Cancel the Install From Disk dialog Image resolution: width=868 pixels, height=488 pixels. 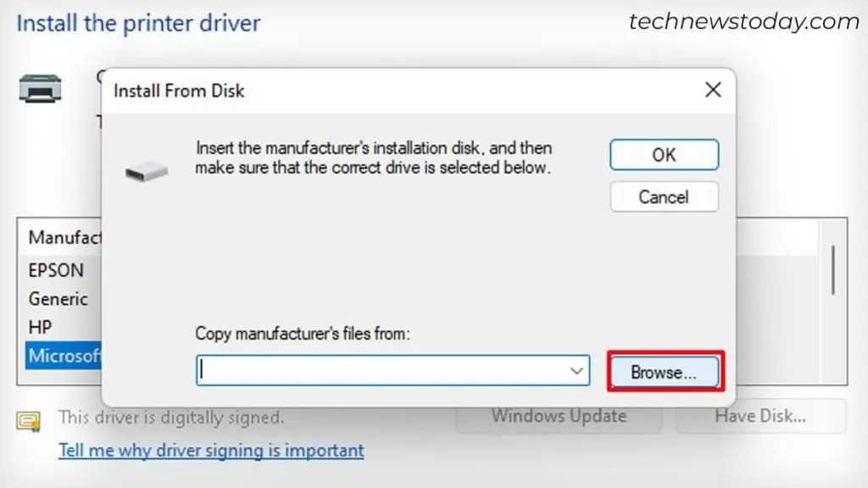664,197
